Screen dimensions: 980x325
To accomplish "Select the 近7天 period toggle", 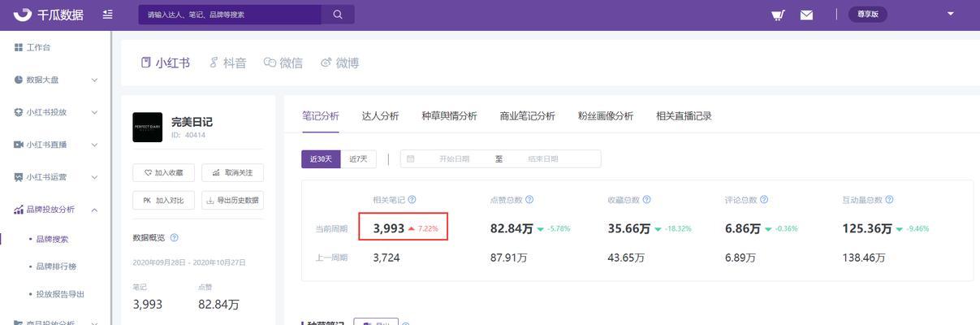I will click(x=358, y=159).
